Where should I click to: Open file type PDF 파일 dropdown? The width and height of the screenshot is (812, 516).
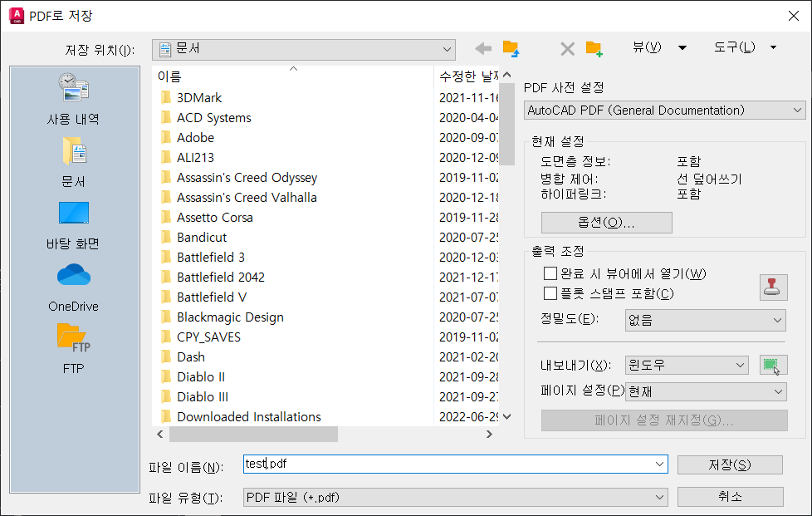coord(455,498)
